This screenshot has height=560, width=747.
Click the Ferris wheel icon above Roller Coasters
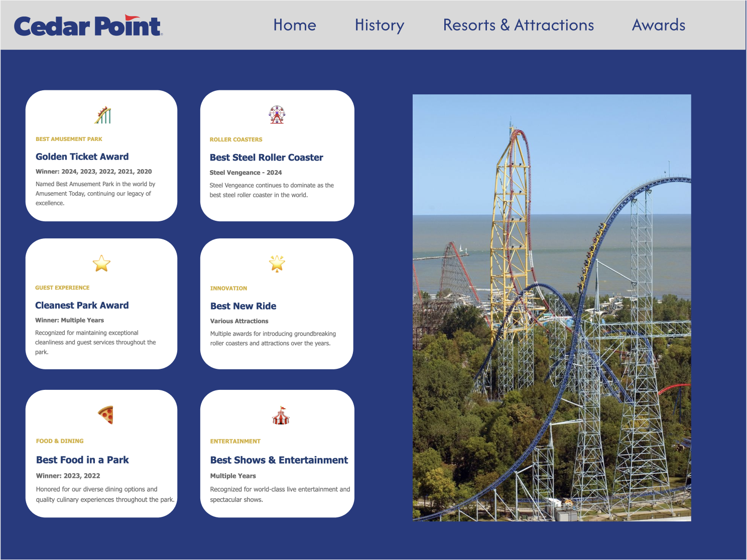[x=277, y=115]
